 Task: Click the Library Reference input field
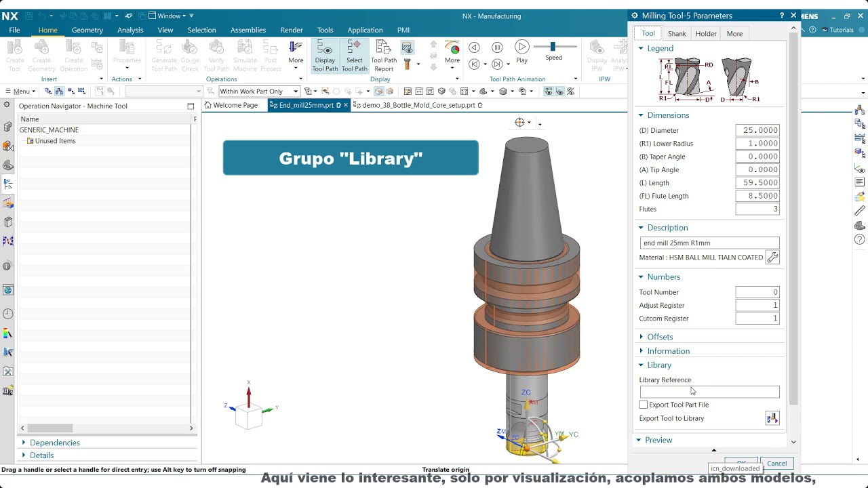(x=709, y=392)
